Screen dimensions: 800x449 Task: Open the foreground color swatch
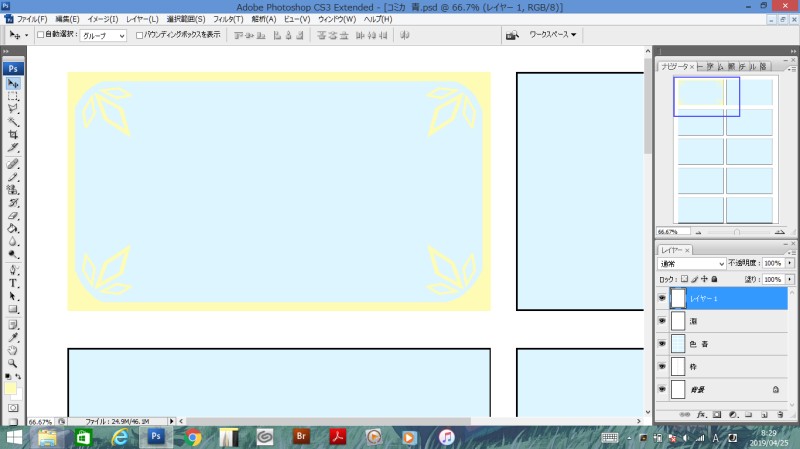10,388
